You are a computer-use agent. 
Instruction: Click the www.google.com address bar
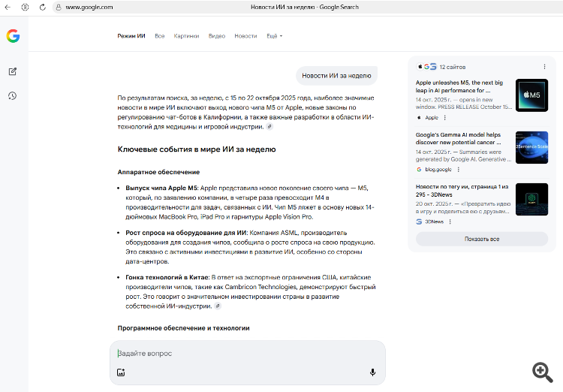click(x=89, y=8)
